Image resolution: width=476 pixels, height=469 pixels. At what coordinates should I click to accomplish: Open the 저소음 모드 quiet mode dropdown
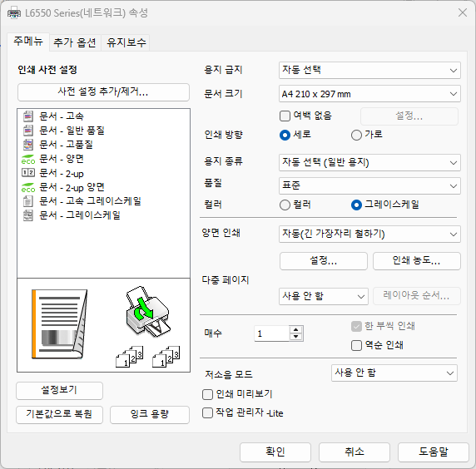[x=394, y=373]
